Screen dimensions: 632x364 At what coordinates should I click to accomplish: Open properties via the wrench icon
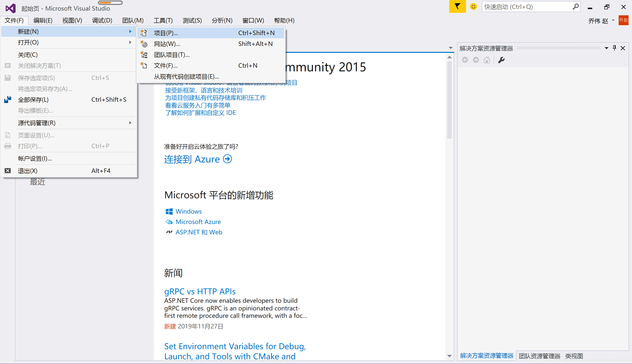click(x=501, y=60)
